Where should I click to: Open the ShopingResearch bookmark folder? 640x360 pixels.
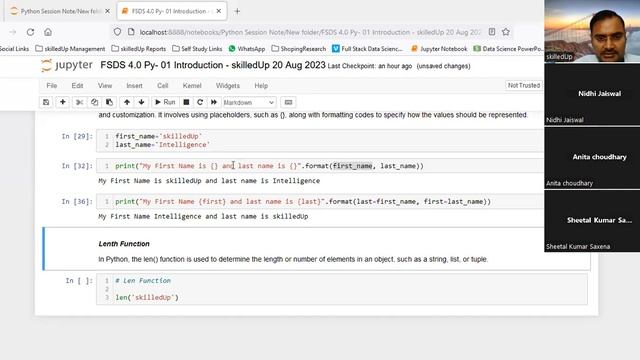point(299,49)
